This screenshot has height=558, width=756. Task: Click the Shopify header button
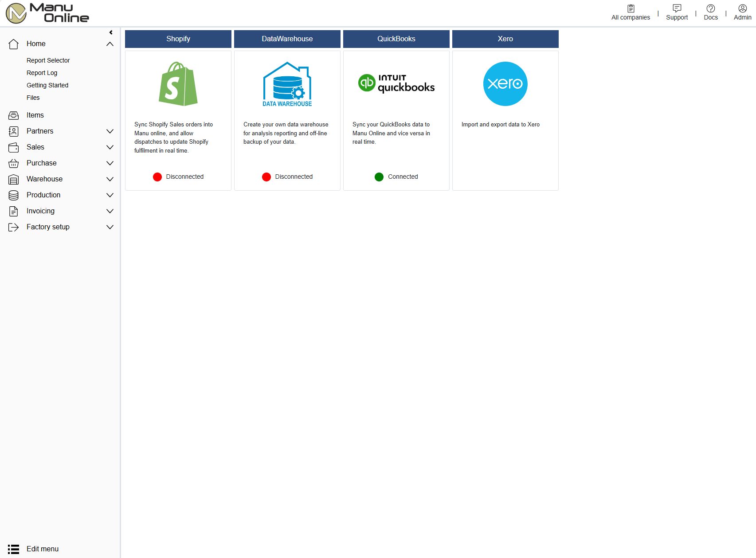pos(178,39)
